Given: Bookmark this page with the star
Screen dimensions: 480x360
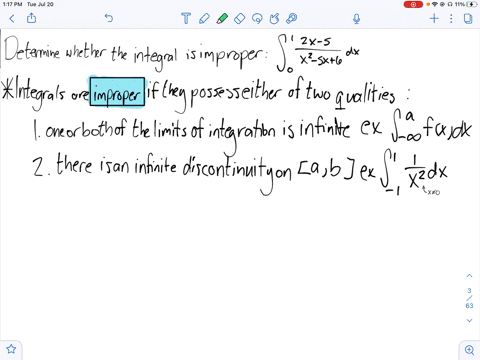Looking at the screenshot, I should click(11, 349).
